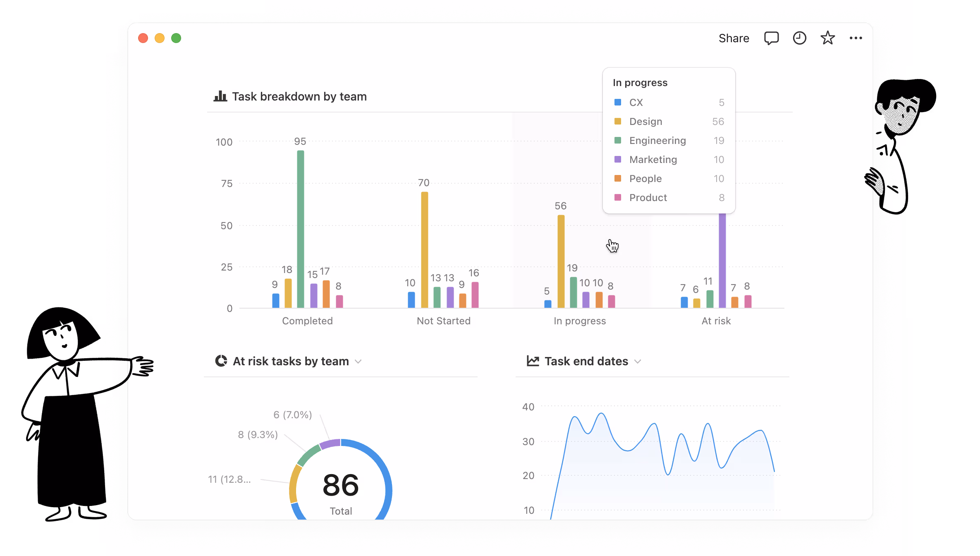Click the Engineering bar labeled 95

[x=301, y=229]
